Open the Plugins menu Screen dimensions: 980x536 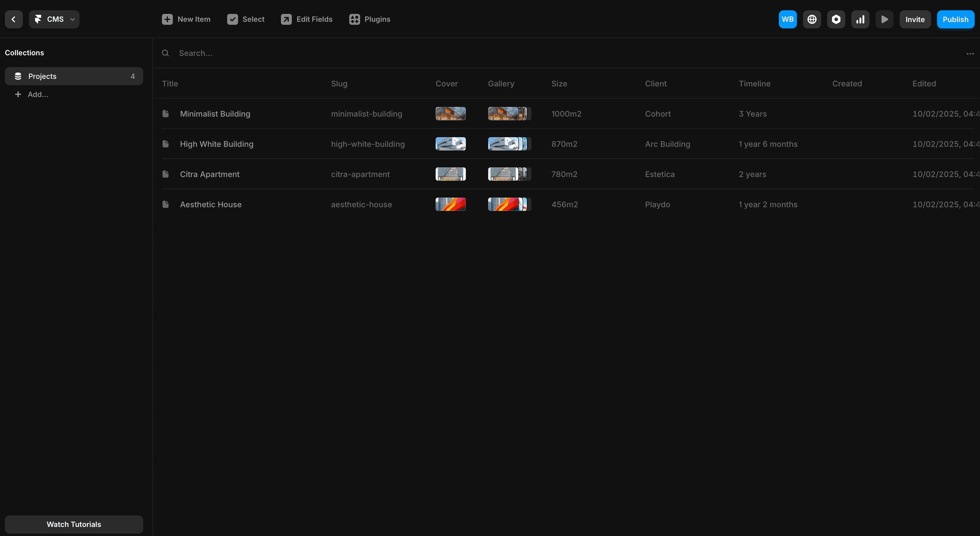click(370, 19)
